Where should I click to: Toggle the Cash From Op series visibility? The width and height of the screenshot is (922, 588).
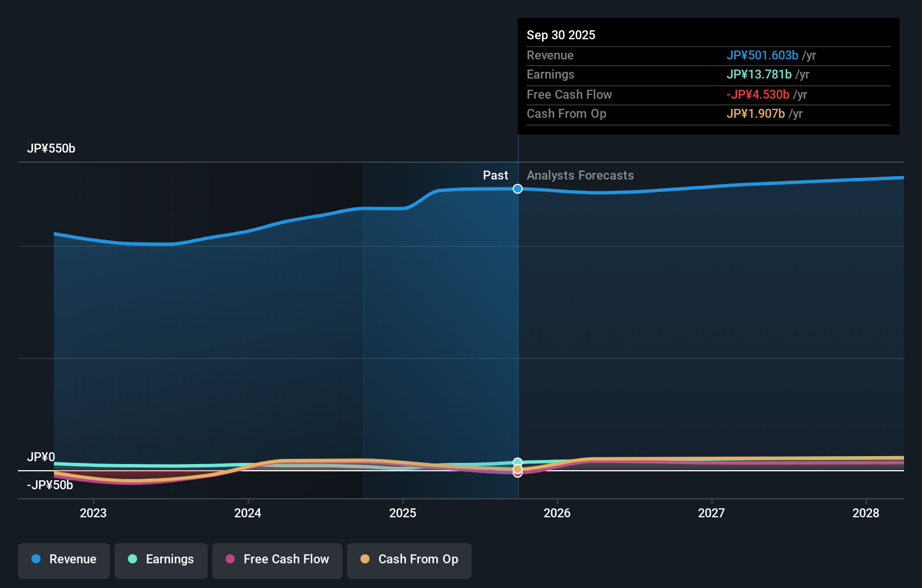409,561
